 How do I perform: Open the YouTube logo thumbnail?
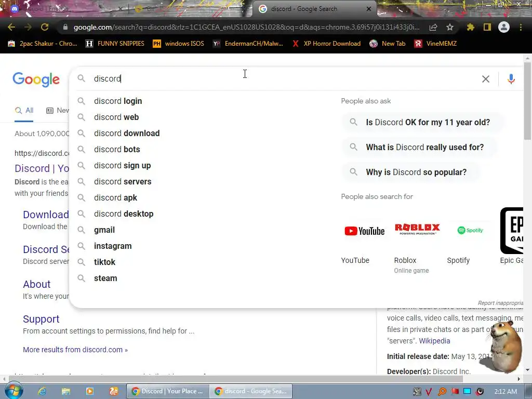pyautogui.click(x=364, y=231)
